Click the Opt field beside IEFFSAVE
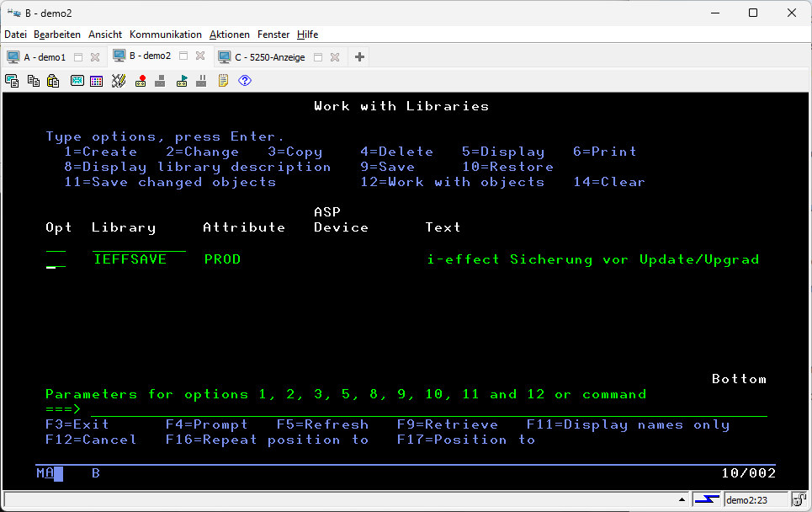Image resolution: width=812 pixels, height=512 pixels. pyautogui.click(x=56, y=259)
